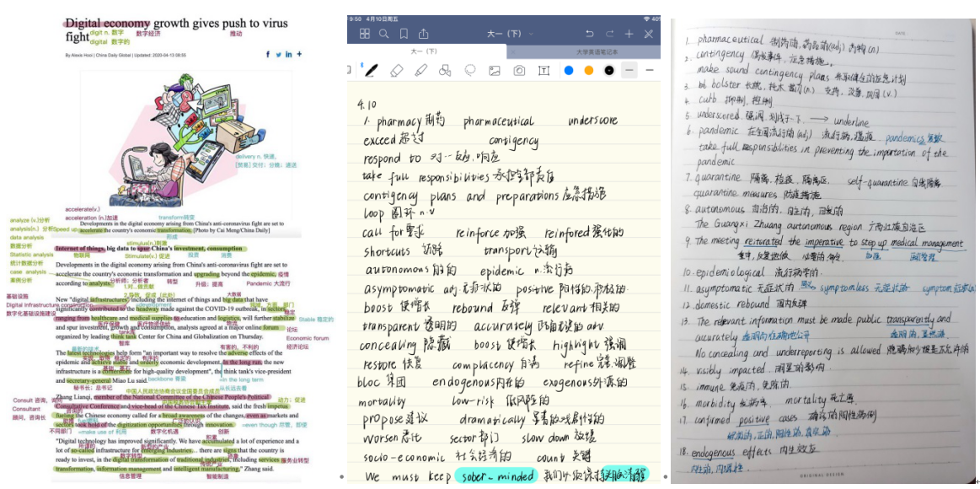This screenshot has width=980, height=489.
Task: Open the page thumbnails grid view
Action: pos(365,34)
